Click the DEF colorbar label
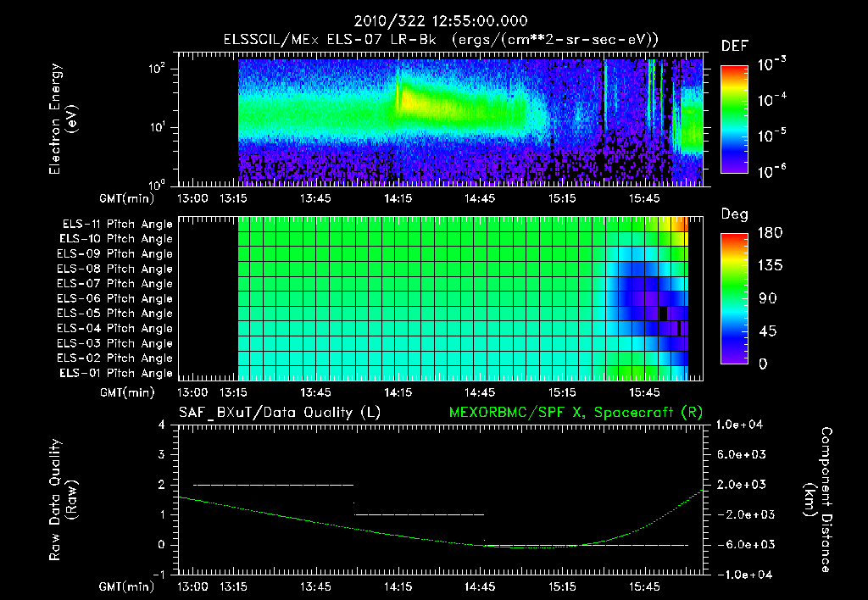Image resolution: width=868 pixels, height=600 pixels. tap(735, 47)
